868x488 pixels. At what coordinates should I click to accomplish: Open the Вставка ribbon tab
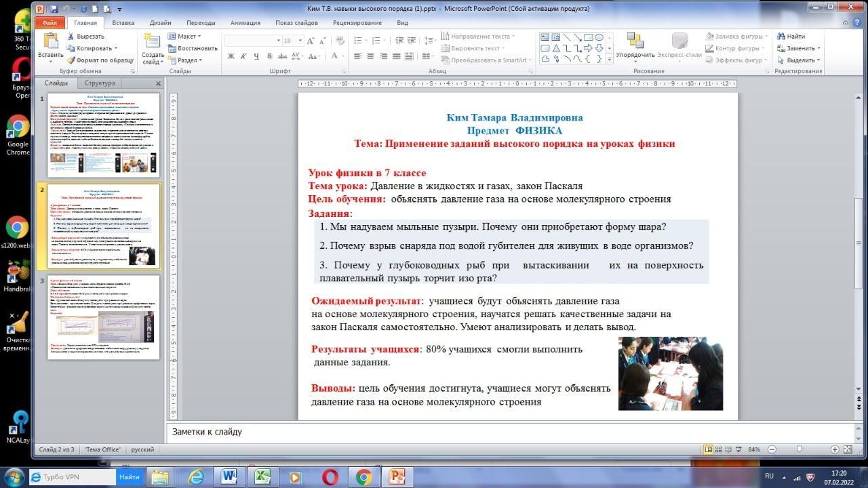click(123, 22)
